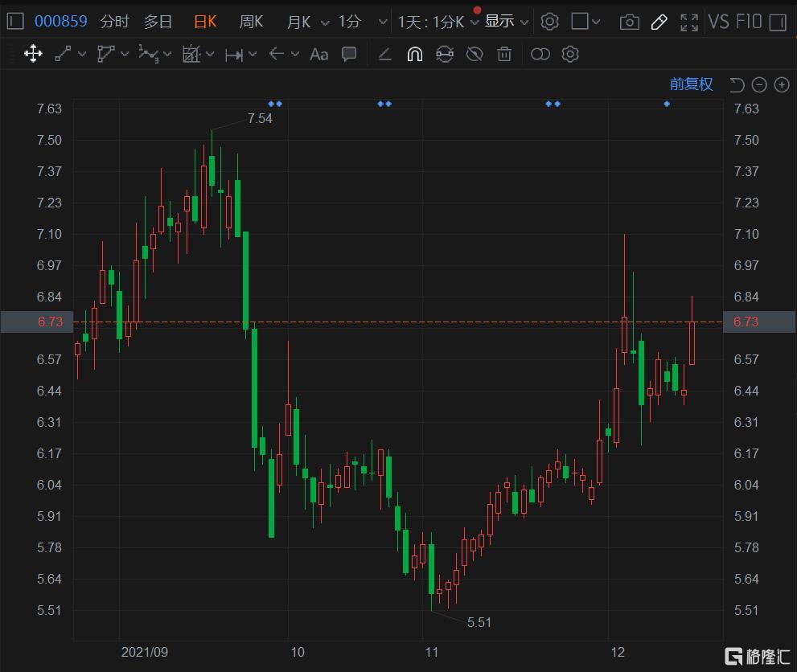Hide all drawings with eye-slash icon
This screenshot has width=797, height=672.
[x=475, y=54]
